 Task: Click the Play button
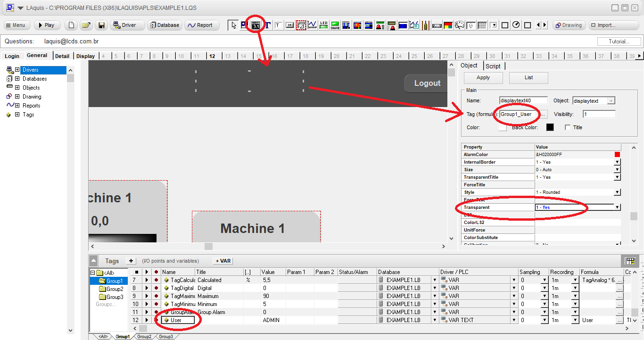tap(47, 25)
